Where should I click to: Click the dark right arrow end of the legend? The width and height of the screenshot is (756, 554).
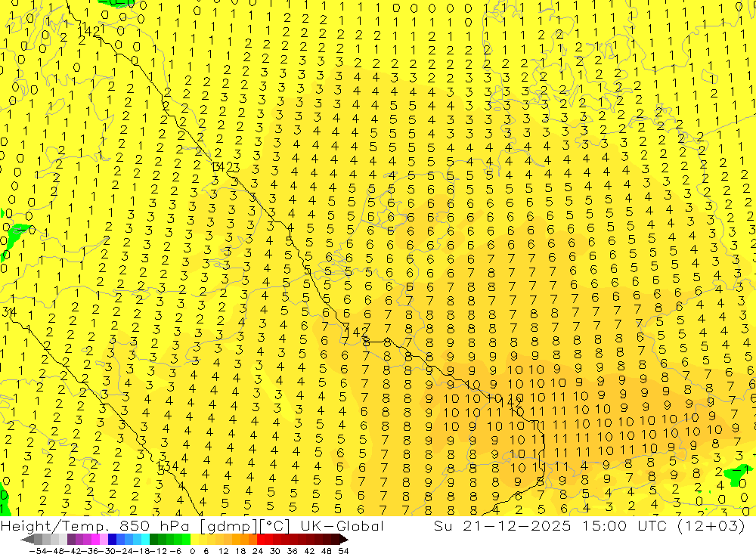click(343, 539)
